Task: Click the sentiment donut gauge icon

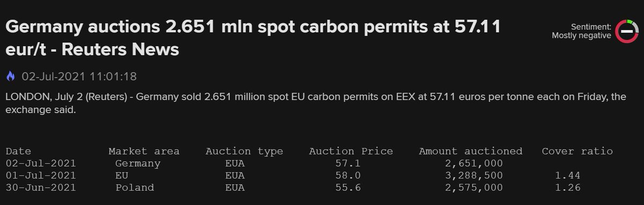Action: 625,31
